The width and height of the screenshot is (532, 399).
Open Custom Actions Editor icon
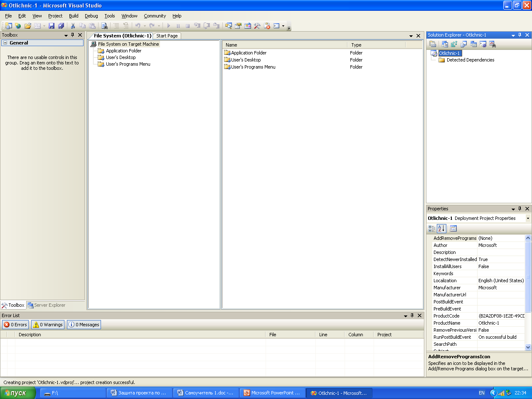click(x=483, y=44)
